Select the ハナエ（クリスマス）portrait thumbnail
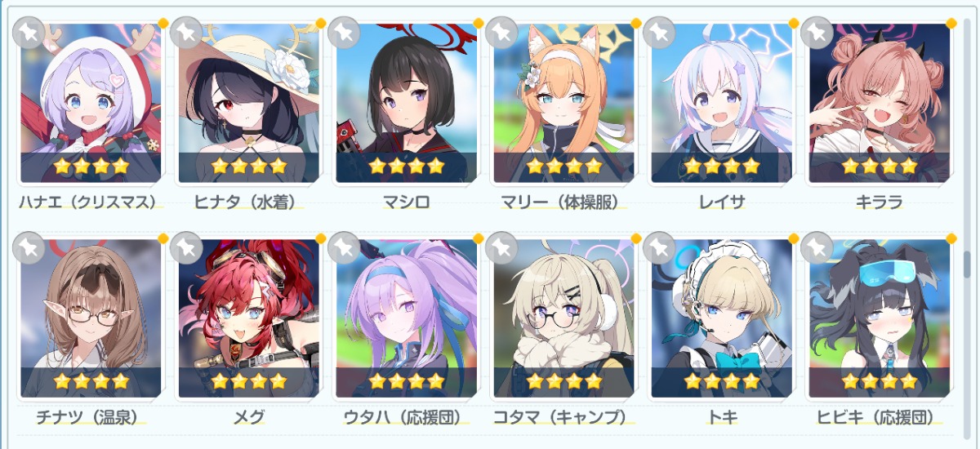The image size is (980, 449). coord(91,103)
